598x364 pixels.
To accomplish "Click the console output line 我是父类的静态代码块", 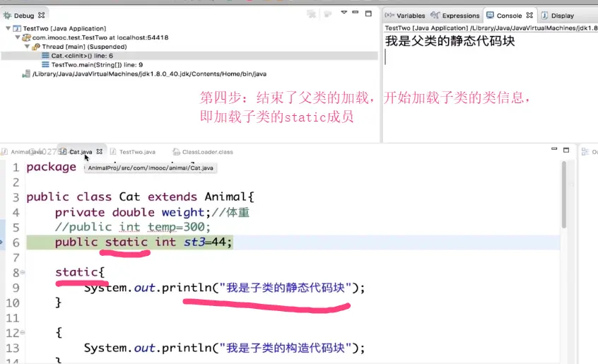I will 450,41.
